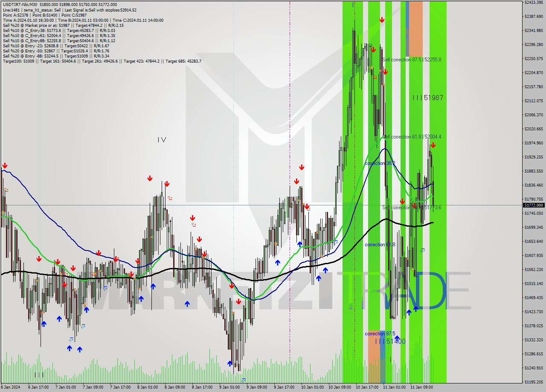Select the blue 'correction 61.8' label
Image resolution: width=546 pixels, height=392 pixels.
pyautogui.click(x=380, y=245)
